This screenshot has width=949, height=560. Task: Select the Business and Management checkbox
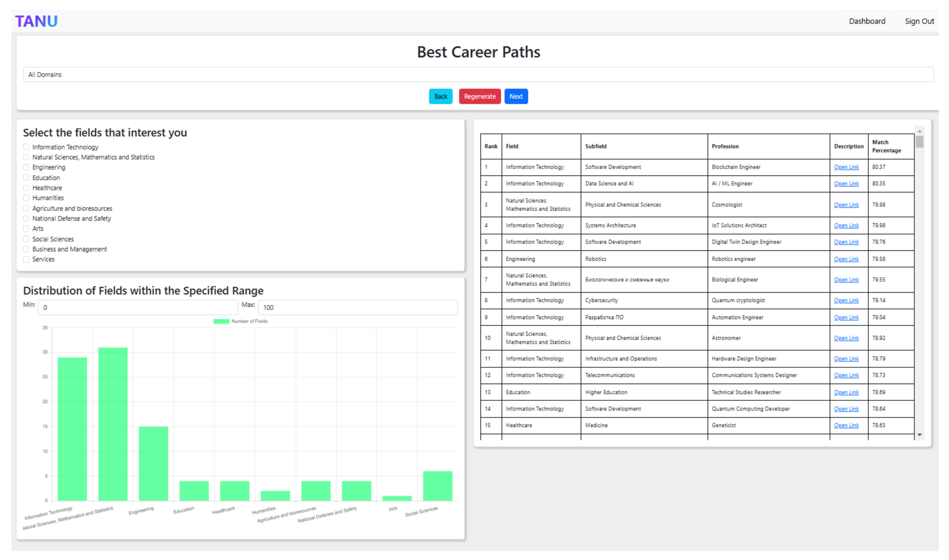[26, 249]
